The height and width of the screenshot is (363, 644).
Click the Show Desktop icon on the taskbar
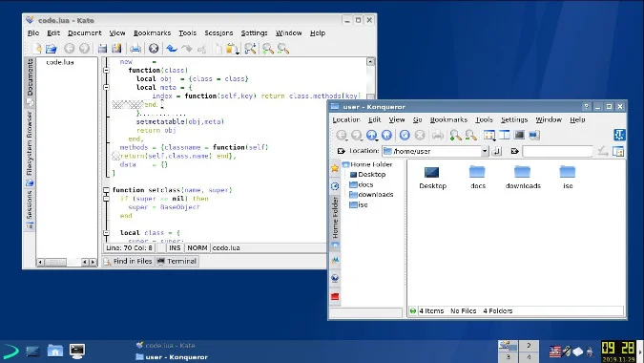32,352
